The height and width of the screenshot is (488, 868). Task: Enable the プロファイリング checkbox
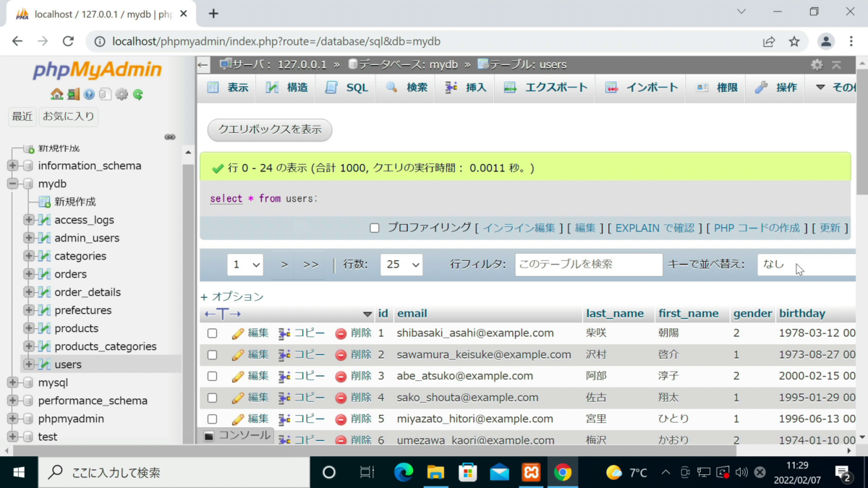[x=374, y=228]
